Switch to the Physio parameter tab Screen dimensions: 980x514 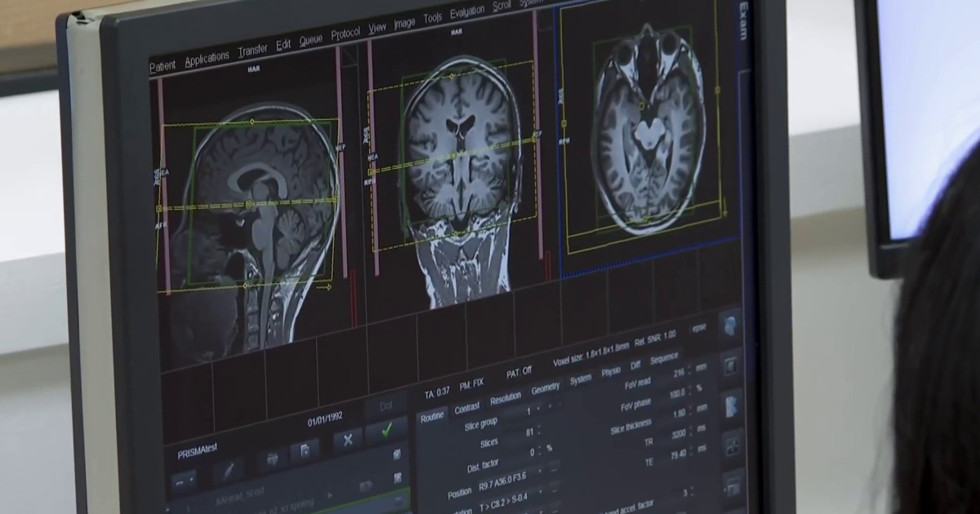point(611,372)
